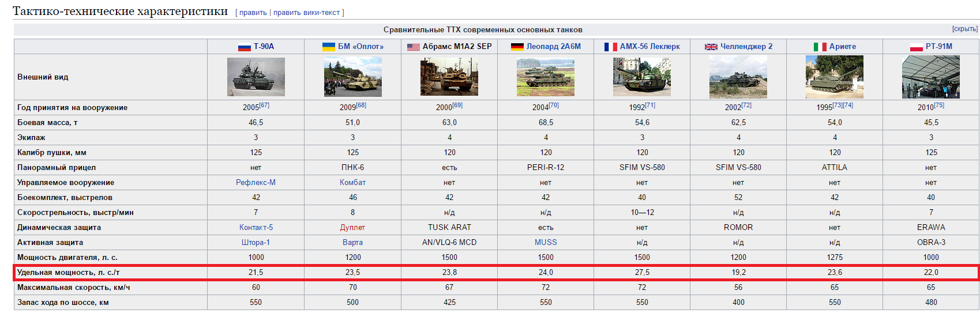Click the French flag beside AMX-56 Леклерк
Viewport: 980px width, 313px height.
(610, 47)
